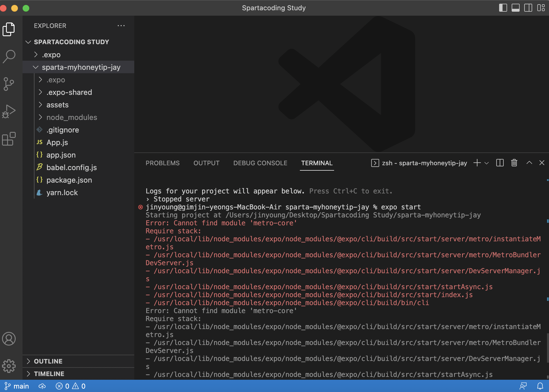
Task: Open the package.json file
Action: tap(78, 180)
